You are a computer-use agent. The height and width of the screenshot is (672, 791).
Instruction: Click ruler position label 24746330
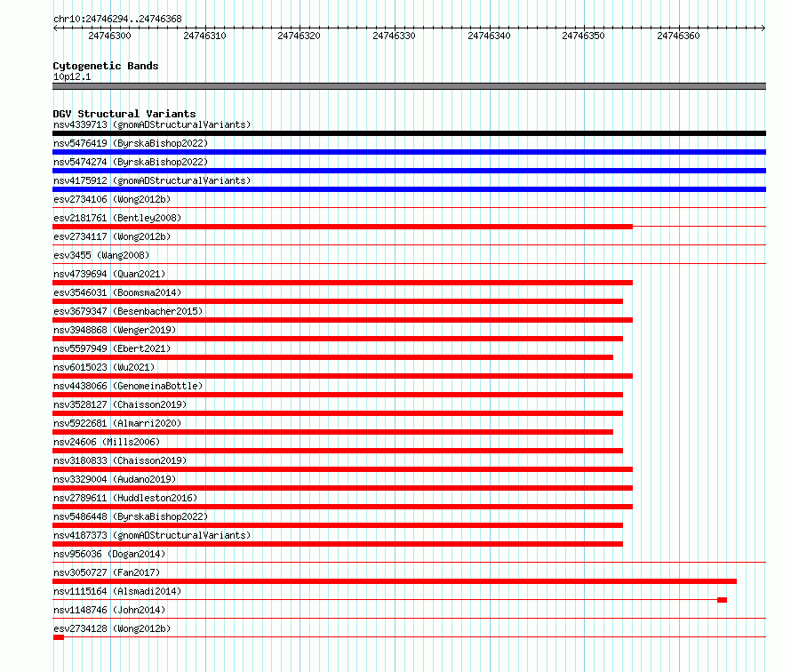(394, 36)
